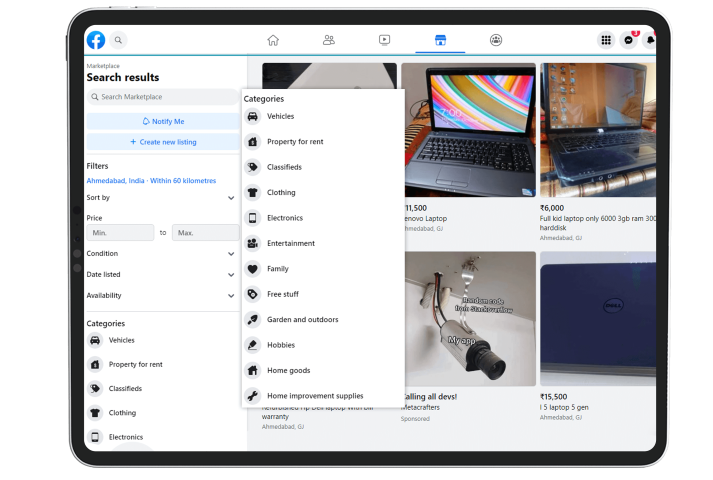
Task: Expand the Sort by dropdown
Action: tap(161, 198)
